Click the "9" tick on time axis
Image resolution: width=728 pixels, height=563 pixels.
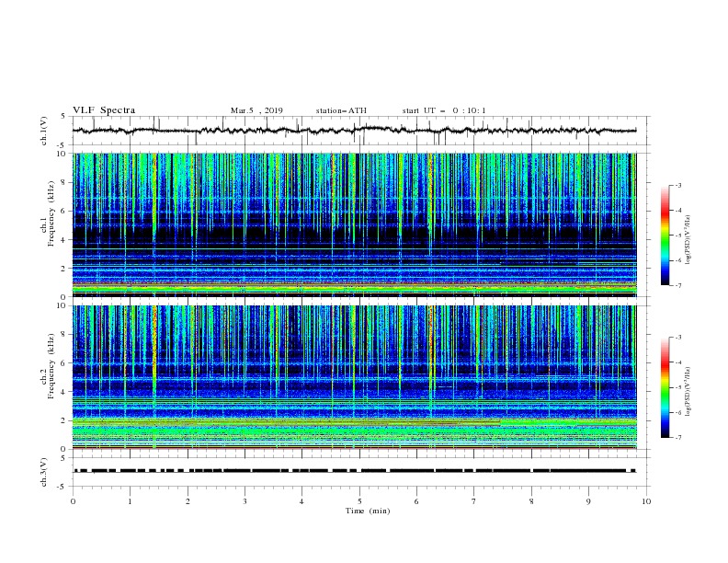[588, 501]
